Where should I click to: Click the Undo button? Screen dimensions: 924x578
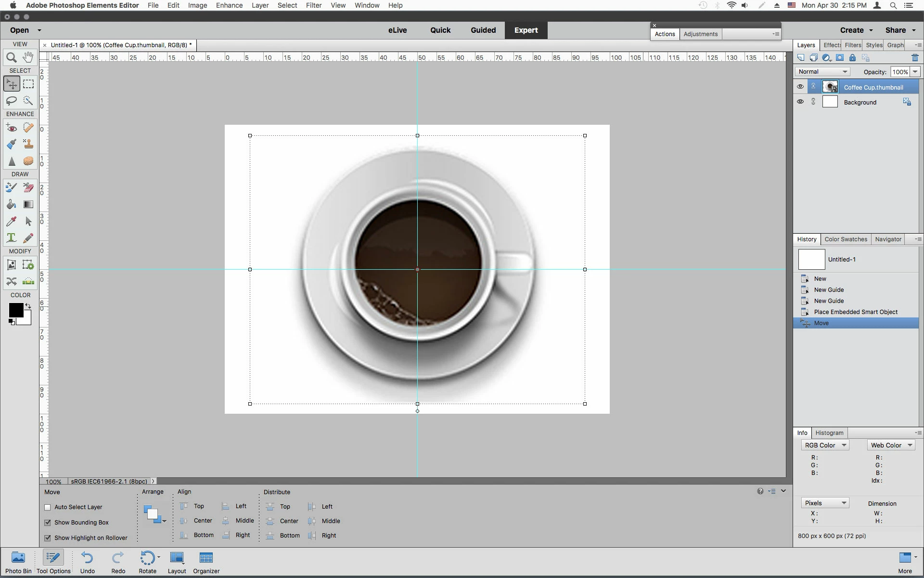[x=87, y=562]
